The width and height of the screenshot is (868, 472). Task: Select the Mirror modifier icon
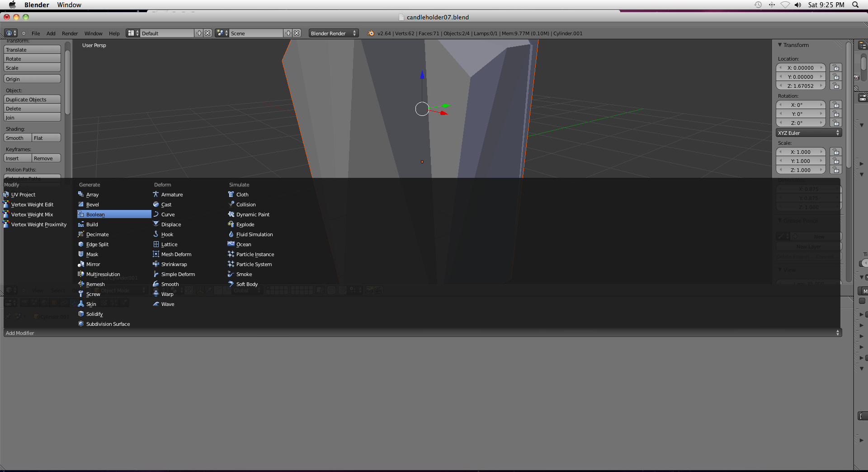tap(81, 264)
